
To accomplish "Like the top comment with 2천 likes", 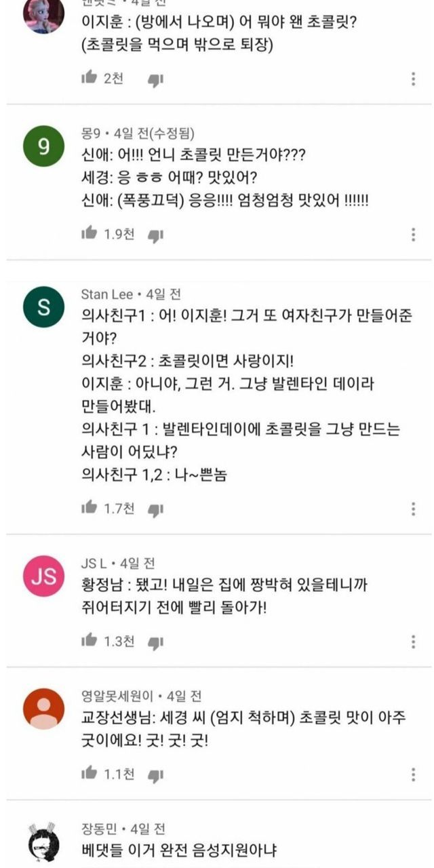I will coord(89,77).
